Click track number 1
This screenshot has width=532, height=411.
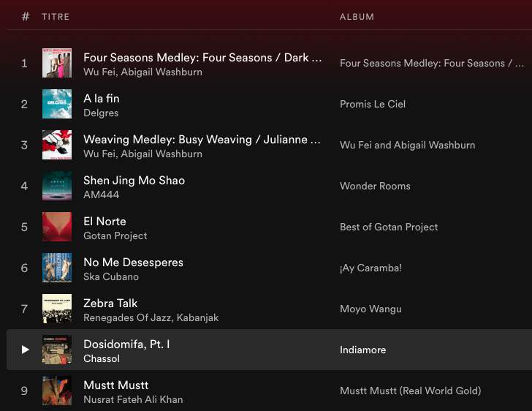coord(24,63)
